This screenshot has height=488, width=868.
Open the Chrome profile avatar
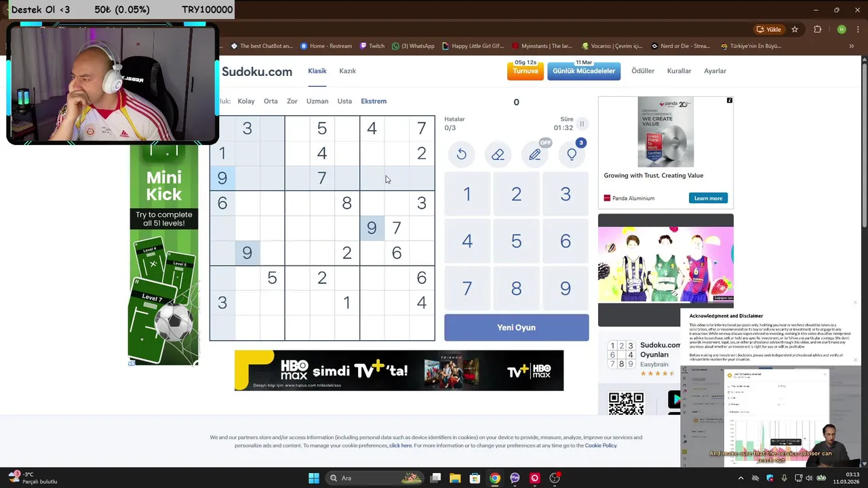(842, 29)
